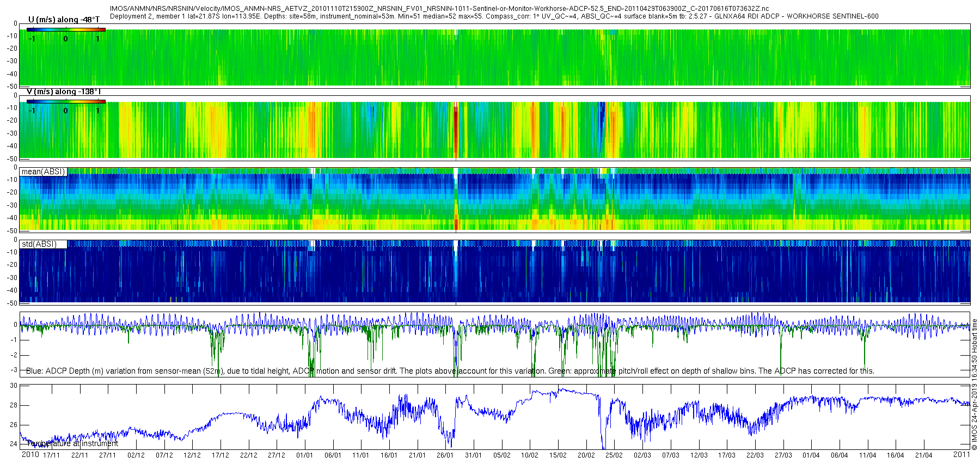The width and height of the screenshot is (980, 463).
Task: Click the '07/12' date tick
Action: point(164,455)
